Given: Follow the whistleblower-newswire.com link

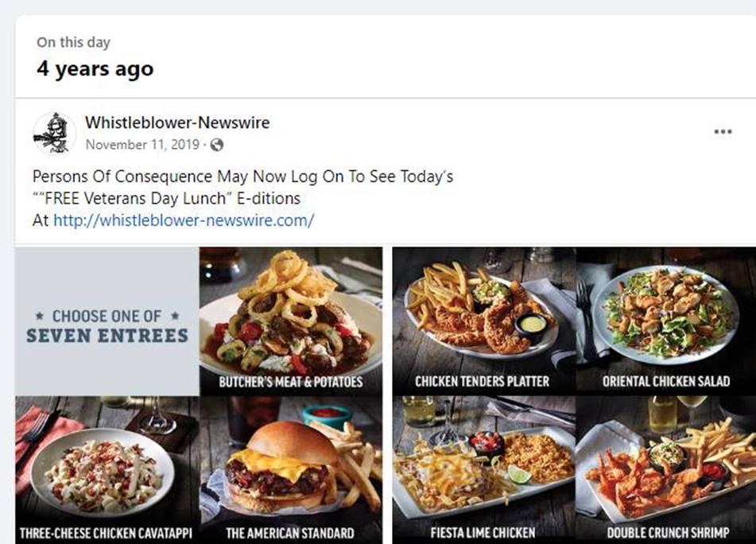Looking at the screenshot, I should pyautogui.click(x=184, y=220).
